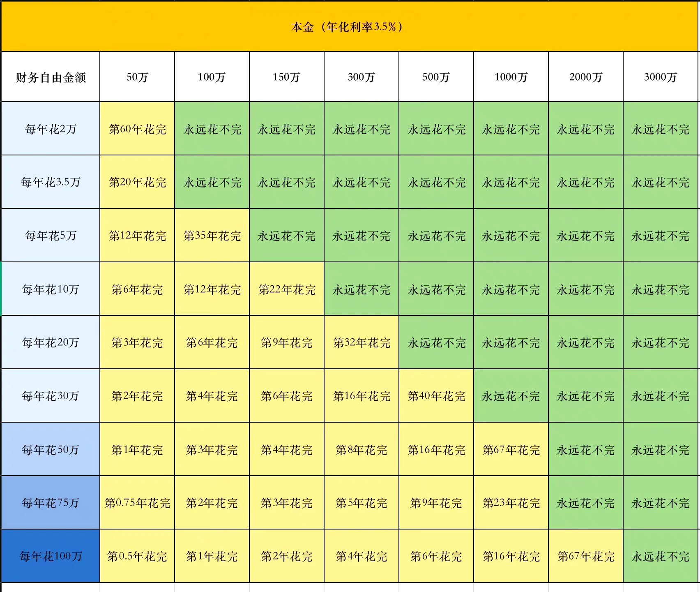Click 第16年花完 in the 每年花30万 row
Image resolution: width=700 pixels, height=592 pixels.
362,396
